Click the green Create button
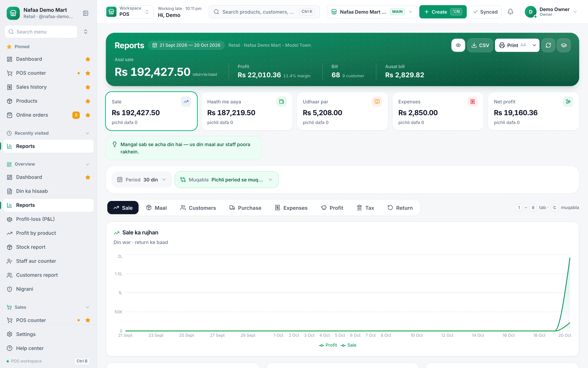588x368 pixels. [443, 12]
